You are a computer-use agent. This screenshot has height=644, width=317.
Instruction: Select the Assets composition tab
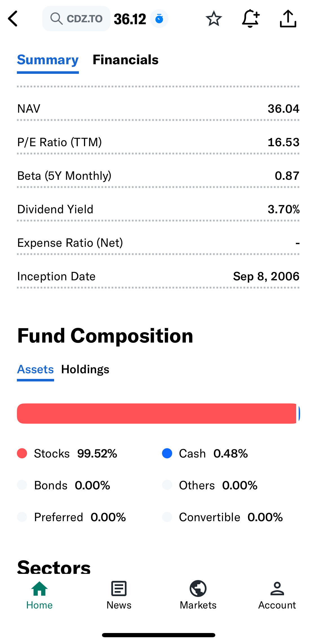pyautogui.click(x=36, y=369)
